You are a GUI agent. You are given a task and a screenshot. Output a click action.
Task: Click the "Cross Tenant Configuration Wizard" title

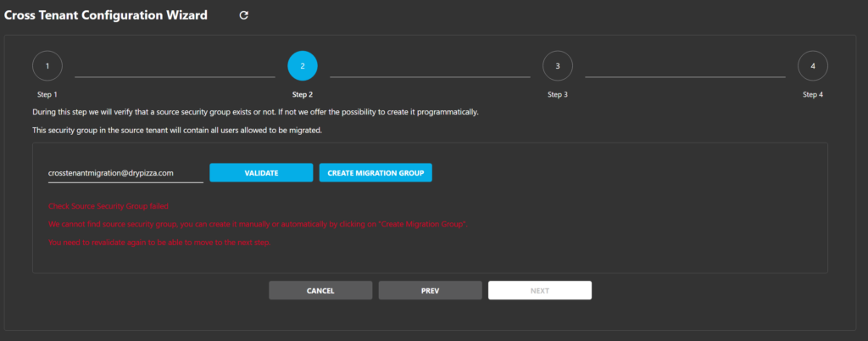pyautogui.click(x=106, y=15)
